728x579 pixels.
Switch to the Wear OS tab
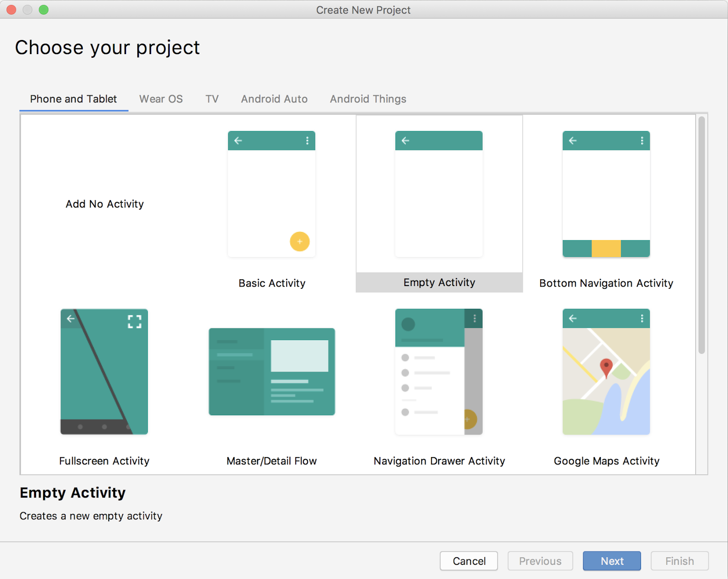point(161,99)
